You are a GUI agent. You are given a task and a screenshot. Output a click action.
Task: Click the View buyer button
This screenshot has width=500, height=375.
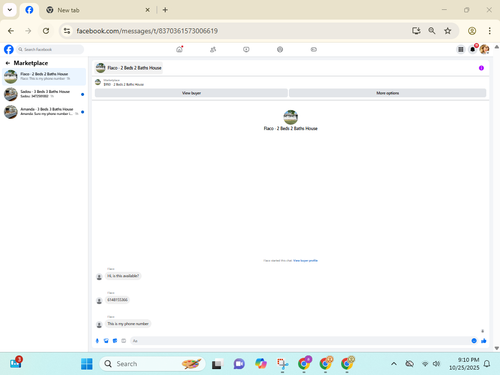coord(191,93)
